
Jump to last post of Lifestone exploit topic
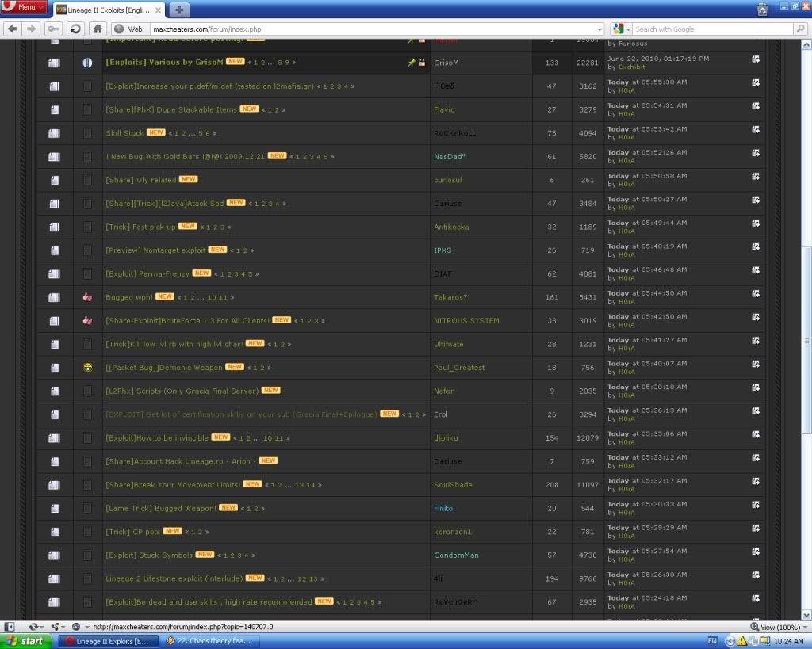[756, 575]
